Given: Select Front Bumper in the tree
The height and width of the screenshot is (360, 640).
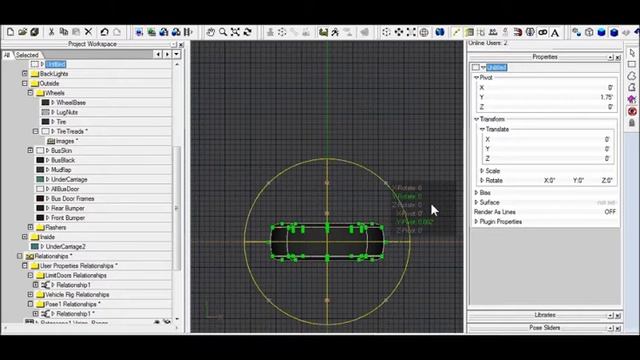Looking at the screenshot, I should click(x=68, y=218).
